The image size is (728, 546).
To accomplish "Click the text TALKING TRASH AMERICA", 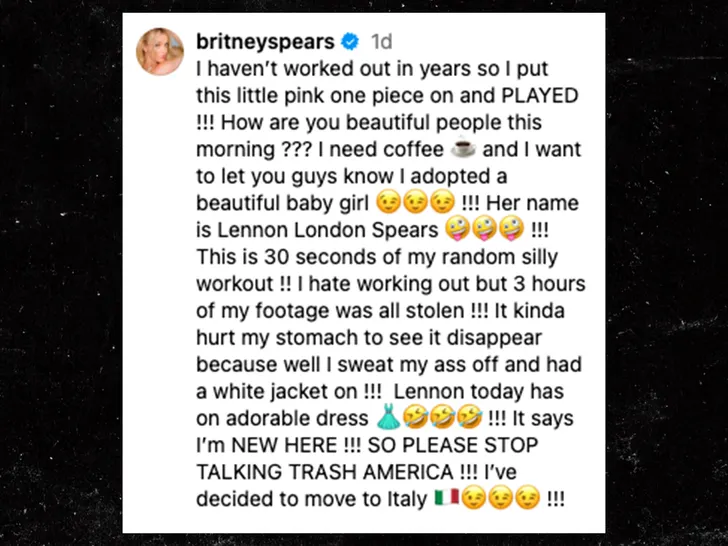I will (x=325, y=472).
